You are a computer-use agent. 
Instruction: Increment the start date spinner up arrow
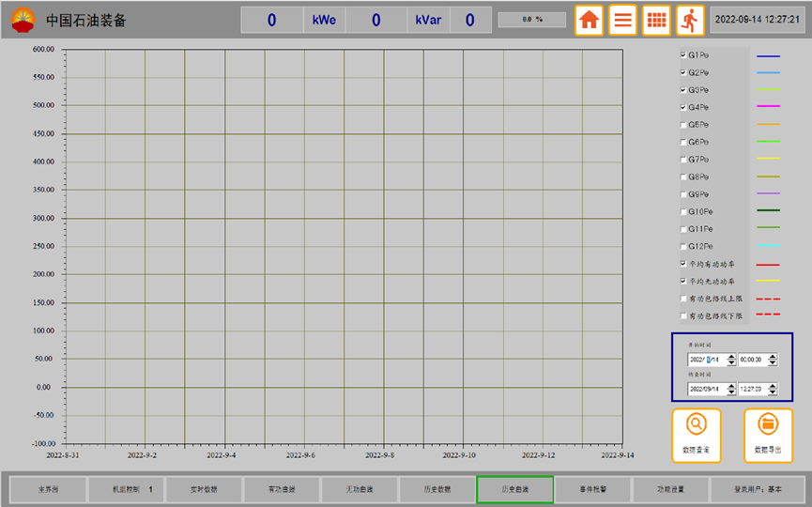[x=731, y=356]
